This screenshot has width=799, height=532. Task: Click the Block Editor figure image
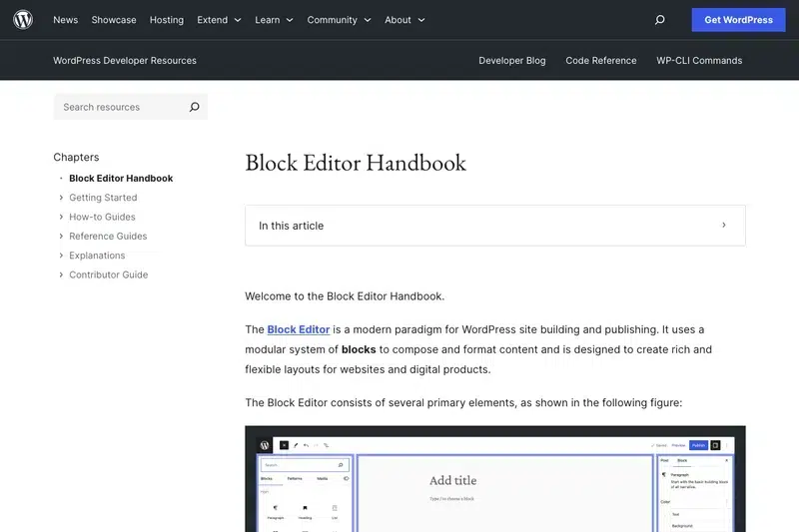[495, 479]
